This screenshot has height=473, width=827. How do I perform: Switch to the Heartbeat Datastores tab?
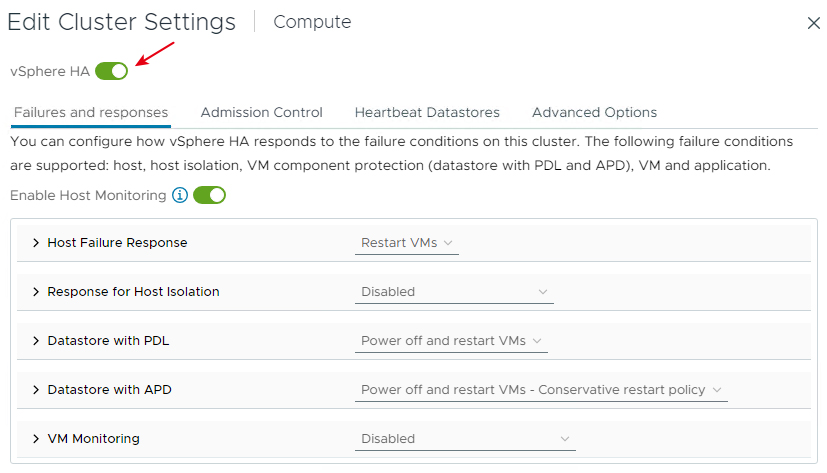[x=427, y=112]
